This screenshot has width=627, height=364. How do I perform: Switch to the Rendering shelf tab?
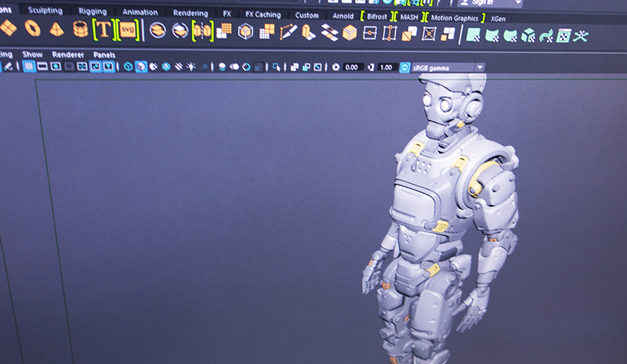click(190, 13)
